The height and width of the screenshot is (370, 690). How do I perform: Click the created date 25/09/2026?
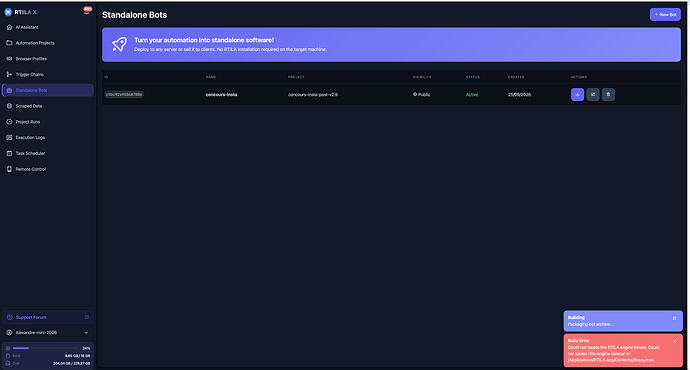pos(519,95)
